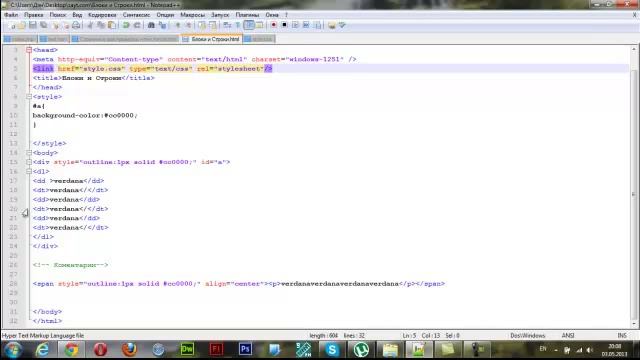Open the Плагины menu
Screen dimensions: 640x360
(247, 15)
